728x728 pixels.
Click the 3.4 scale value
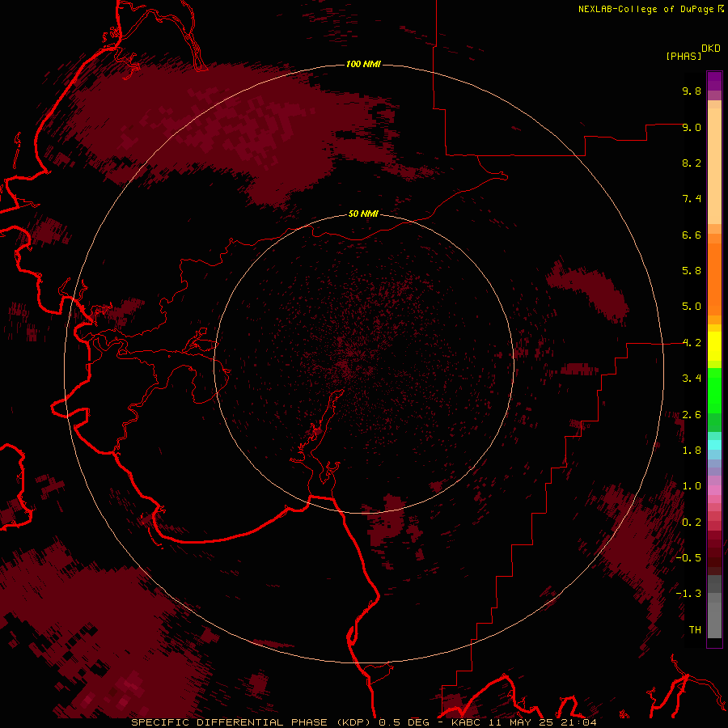coord(692,379)
